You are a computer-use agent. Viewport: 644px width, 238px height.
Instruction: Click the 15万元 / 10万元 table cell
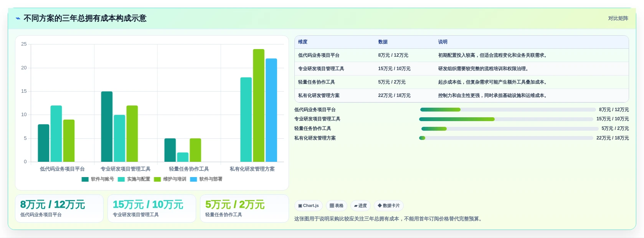click(x=394, y=69)
